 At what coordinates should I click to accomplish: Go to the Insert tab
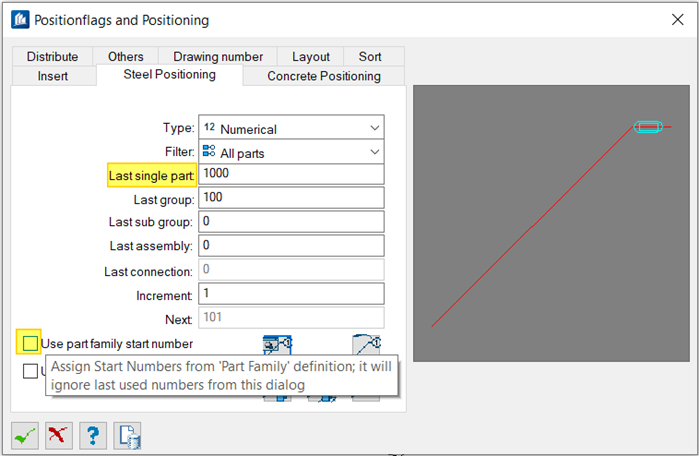[x=53, y=76]
